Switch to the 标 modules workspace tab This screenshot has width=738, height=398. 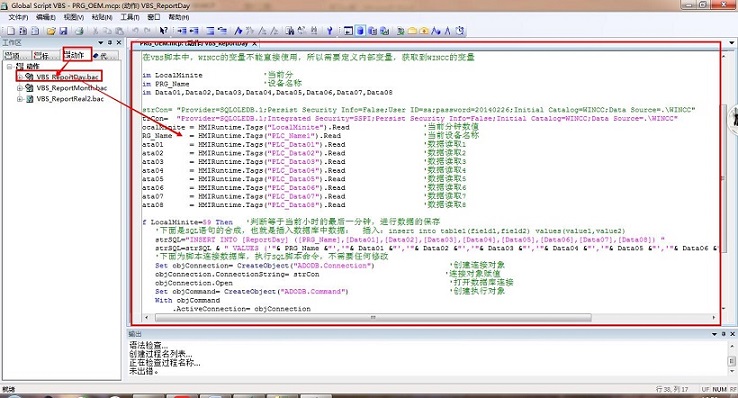click(46, 56)
